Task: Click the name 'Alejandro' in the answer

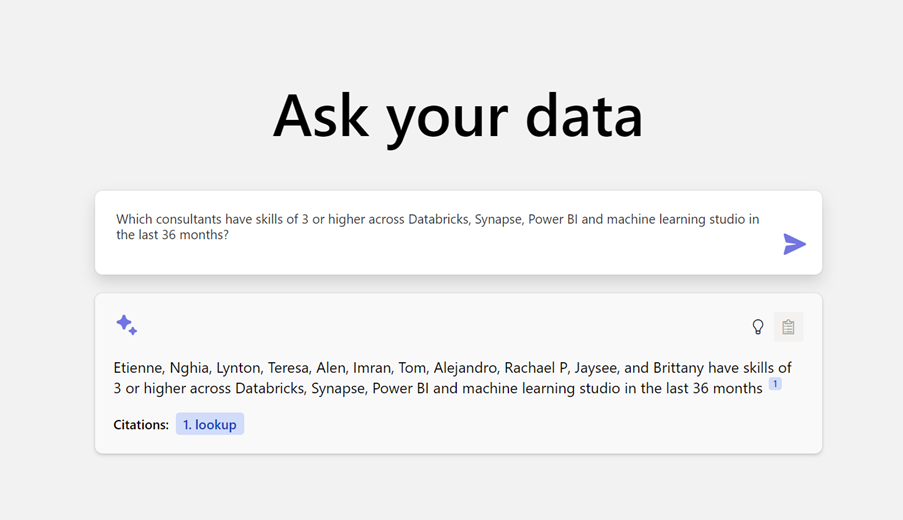Action: [465, 368]
